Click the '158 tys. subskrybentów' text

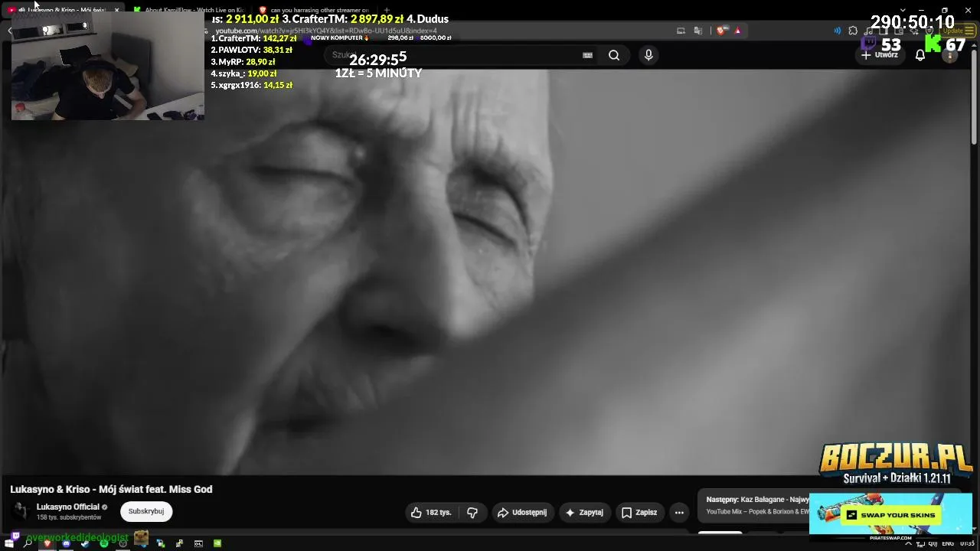pyautogui.click(x=69, y=517)
